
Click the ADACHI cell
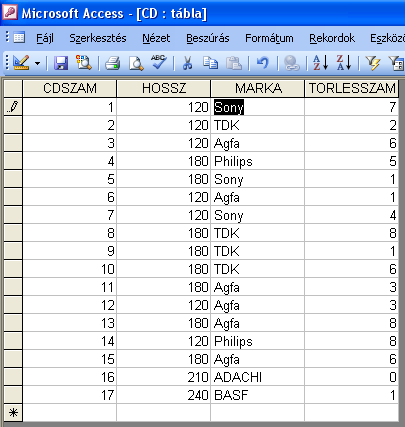point(258,377)
